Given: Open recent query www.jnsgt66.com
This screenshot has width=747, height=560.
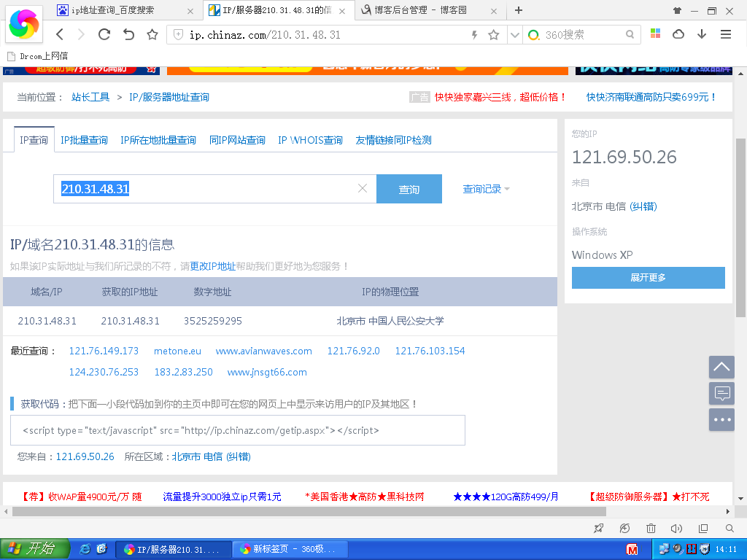Looking at the screenshot, I should [x=267, y=372].
